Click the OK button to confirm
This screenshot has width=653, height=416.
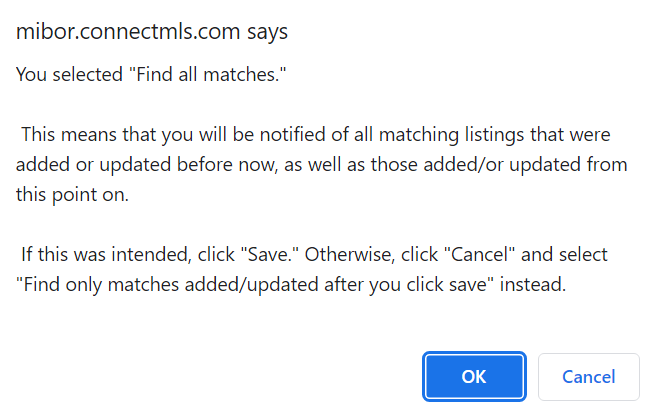click(474, 377)
